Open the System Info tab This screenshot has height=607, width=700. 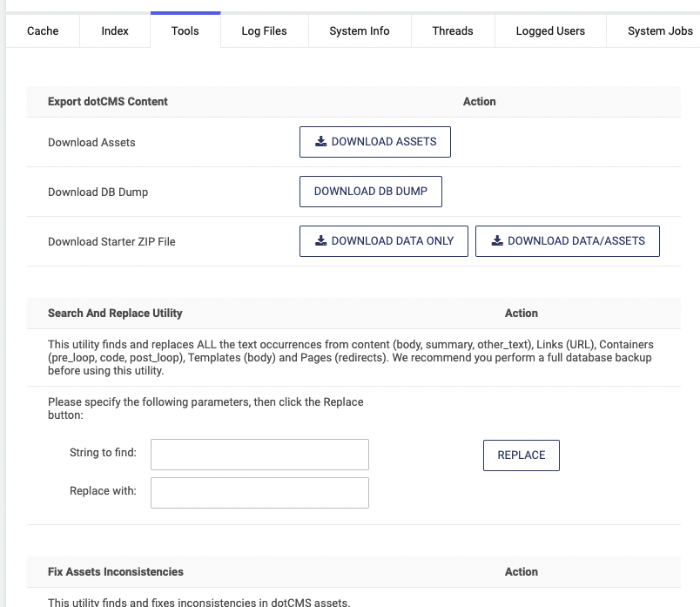(360, 30)
